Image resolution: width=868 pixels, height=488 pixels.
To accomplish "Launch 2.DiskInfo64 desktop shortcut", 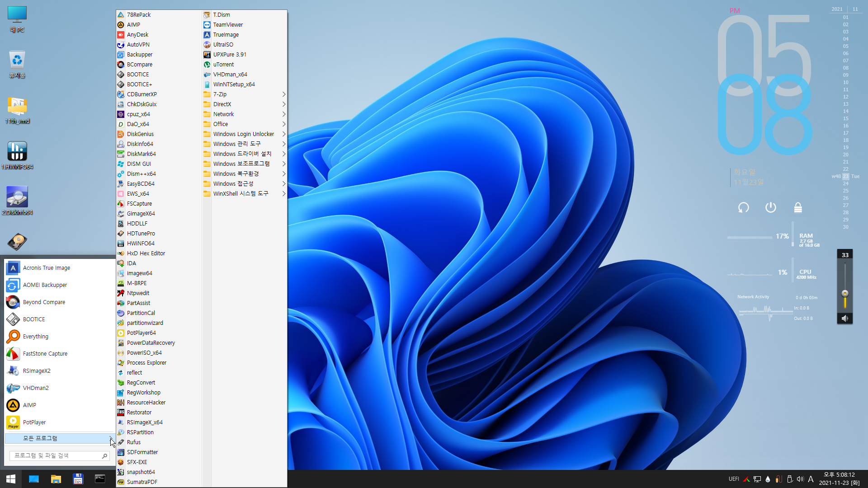I will pyautogui.click(x=17, y=201).
